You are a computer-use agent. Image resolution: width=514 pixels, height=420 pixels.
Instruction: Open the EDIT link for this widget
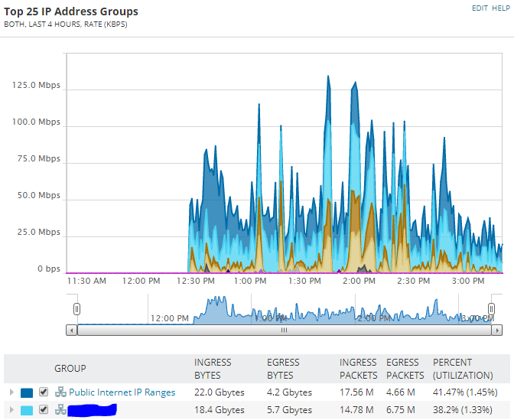480,8
